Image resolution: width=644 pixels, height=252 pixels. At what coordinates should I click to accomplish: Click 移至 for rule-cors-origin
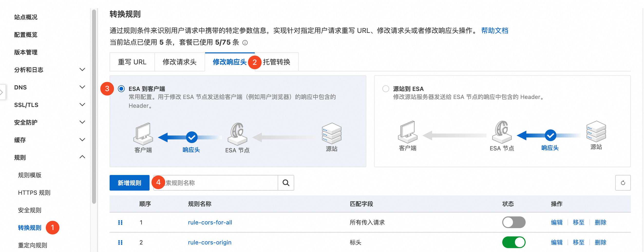pyautogui.click(x=578, y=242)
